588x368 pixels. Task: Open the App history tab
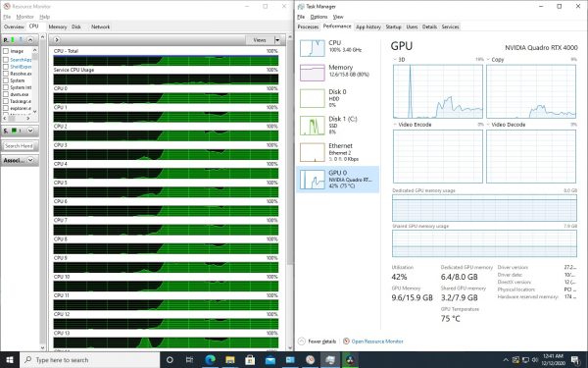368,26
